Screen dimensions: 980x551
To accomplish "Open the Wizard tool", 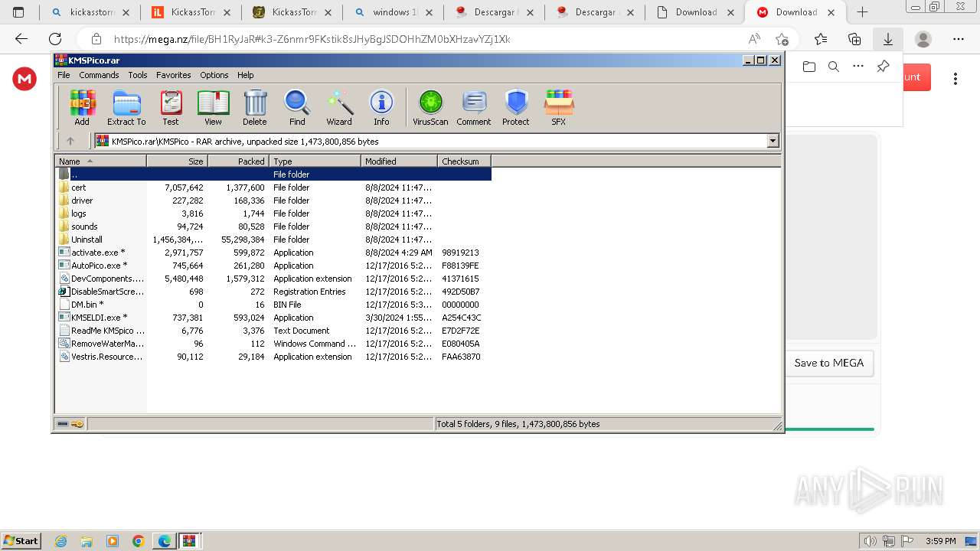I will (339, 107).
